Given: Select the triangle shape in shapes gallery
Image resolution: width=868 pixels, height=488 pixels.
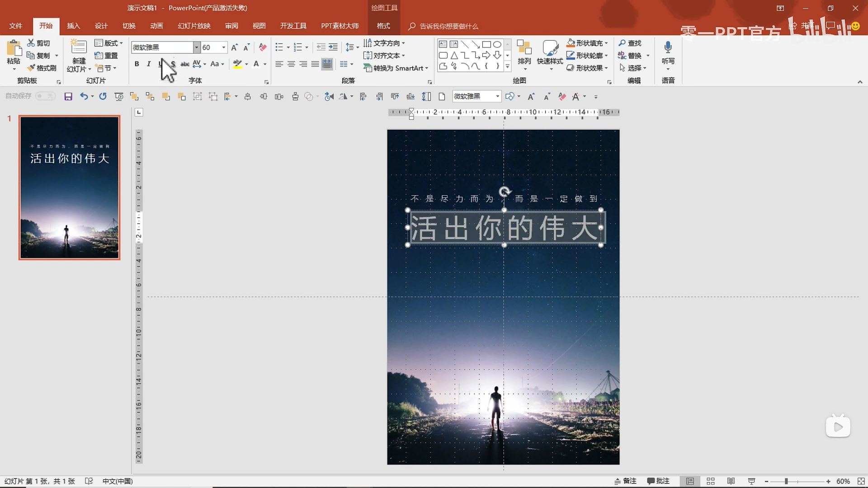Looking at the screenshot, I should coord(454,55).
